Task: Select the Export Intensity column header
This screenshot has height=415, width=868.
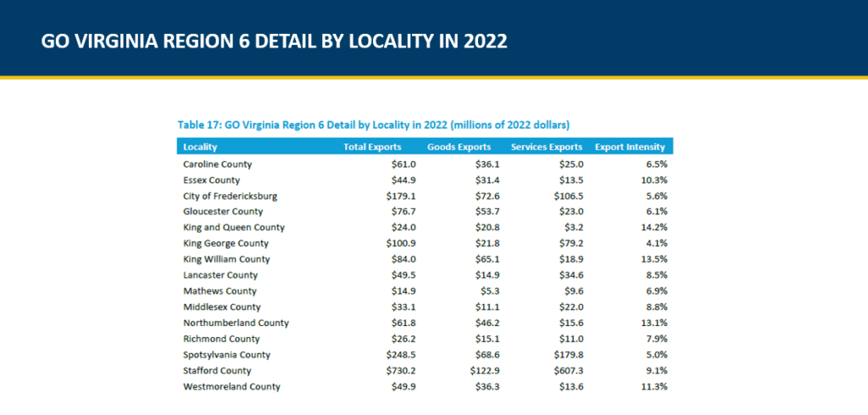Action: 630,147
